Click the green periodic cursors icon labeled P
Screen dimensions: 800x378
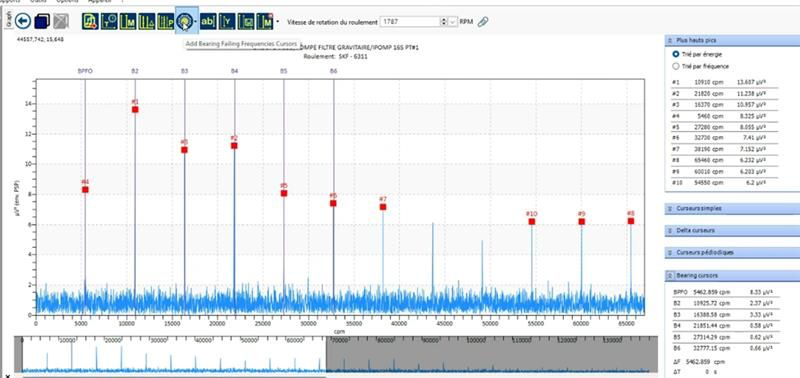(x=166, y=21)
